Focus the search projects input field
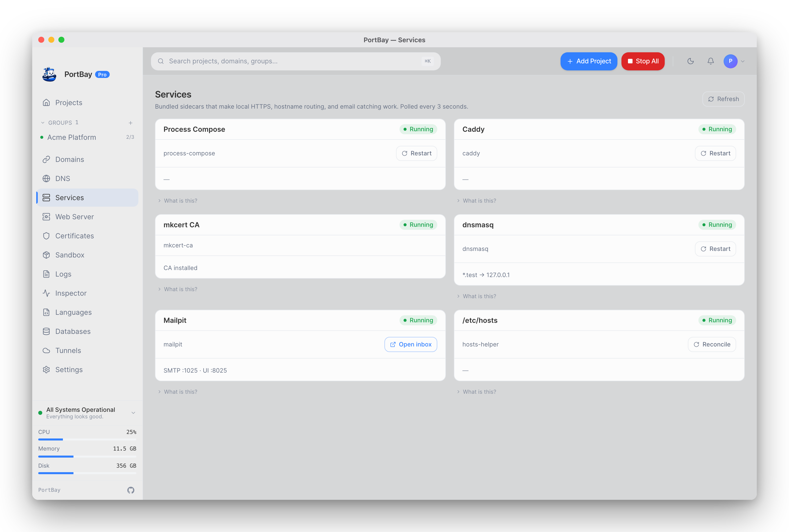The image size is (789, 532). (296, 61)
